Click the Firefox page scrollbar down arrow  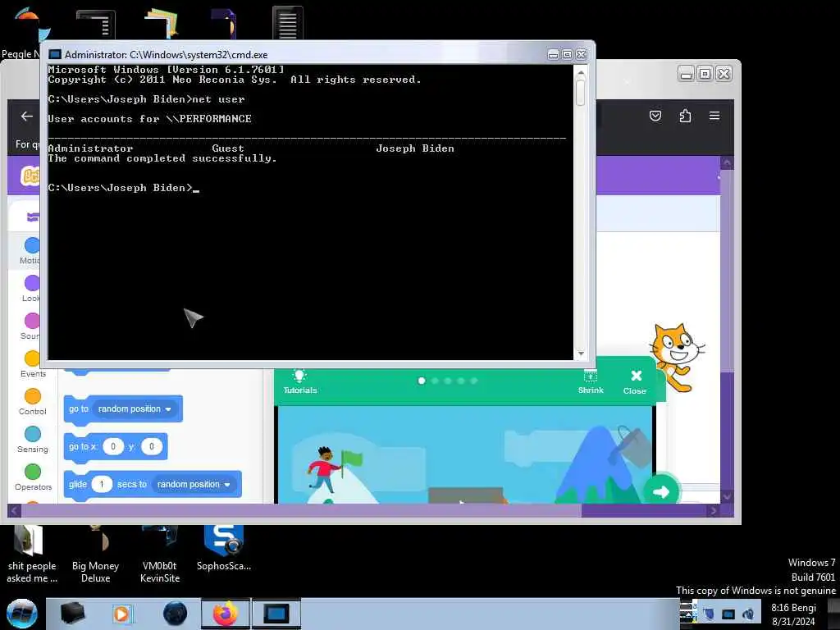coord(727,496)
